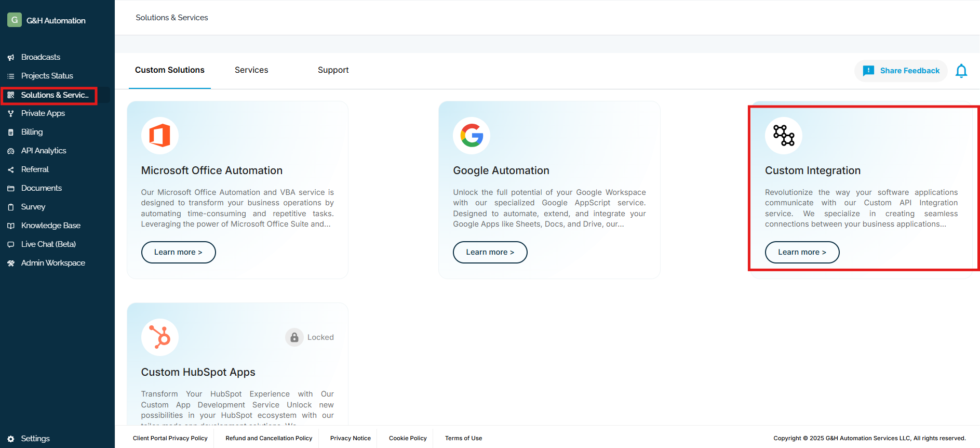Click Share Feedback button
980x448 pixels.
(901, 71)
